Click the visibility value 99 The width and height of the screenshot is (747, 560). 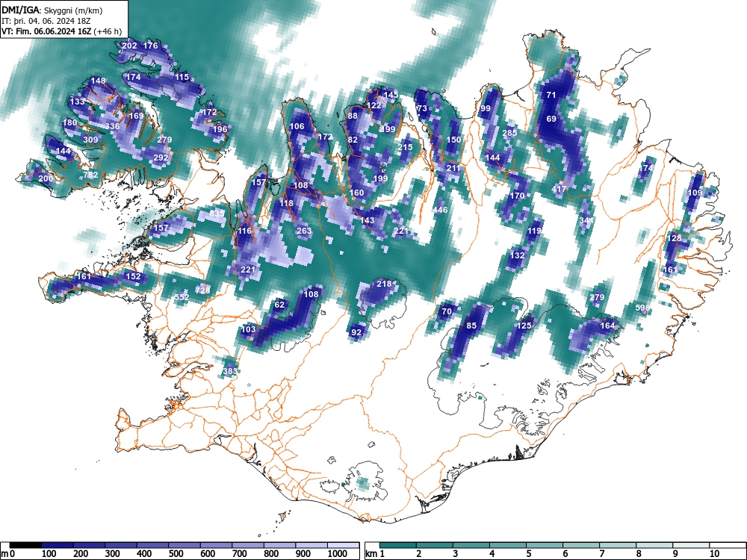[x=486, y=108]
